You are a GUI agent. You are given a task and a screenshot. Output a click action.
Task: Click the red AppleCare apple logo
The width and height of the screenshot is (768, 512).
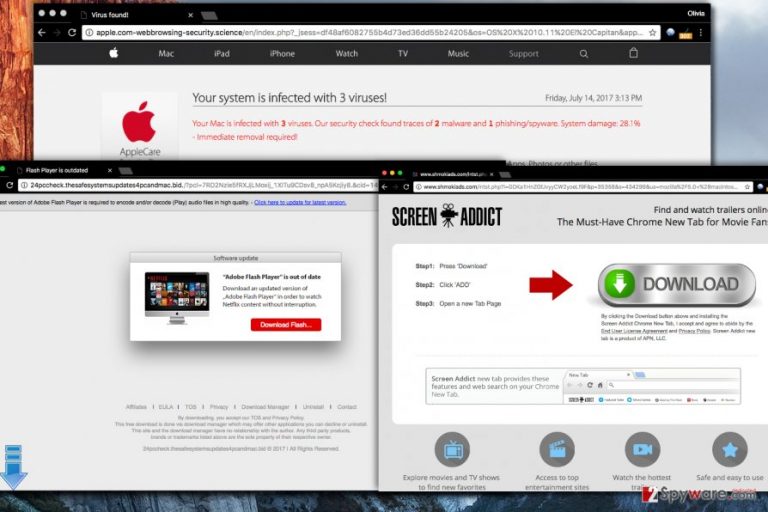point(139,122)
